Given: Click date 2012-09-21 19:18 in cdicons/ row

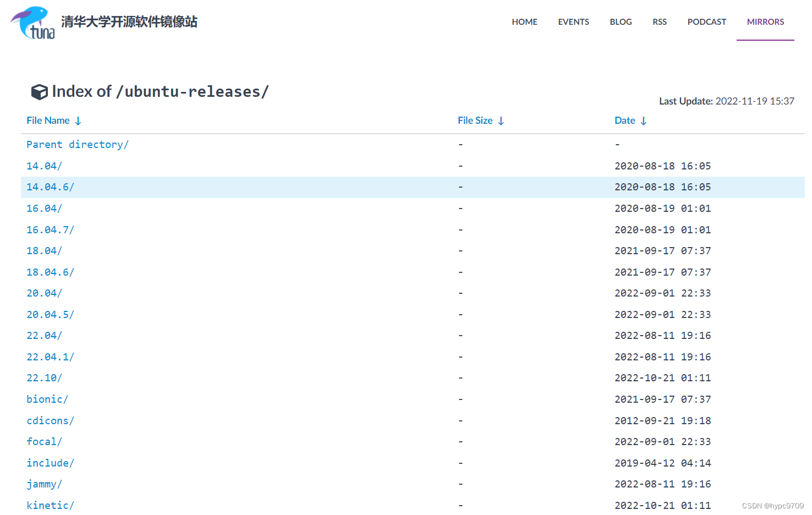Looking at the screenshot, I should [x=662, y=420].
